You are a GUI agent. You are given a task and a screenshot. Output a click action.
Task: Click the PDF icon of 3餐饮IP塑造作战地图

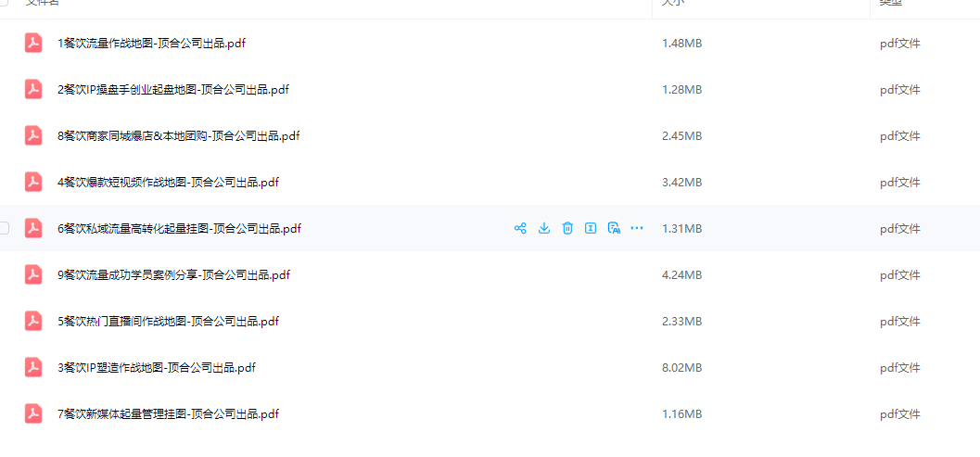point(33,367)
